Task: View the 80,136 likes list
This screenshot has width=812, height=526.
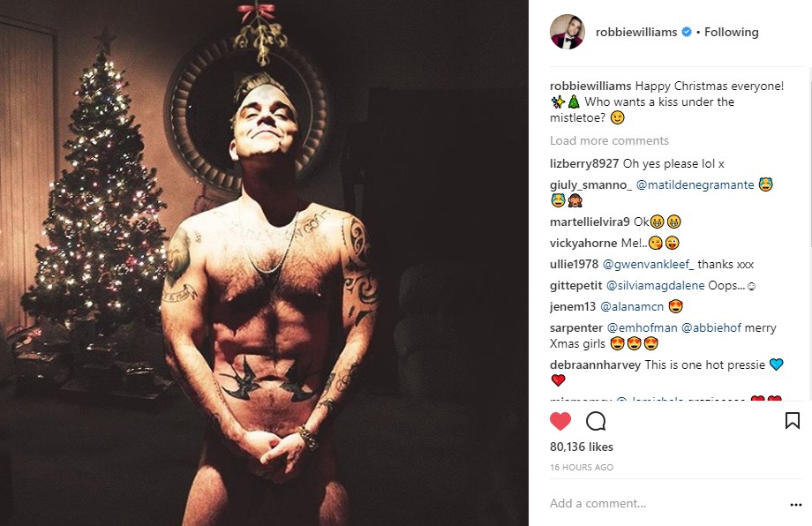Action: tap(582, 447)
